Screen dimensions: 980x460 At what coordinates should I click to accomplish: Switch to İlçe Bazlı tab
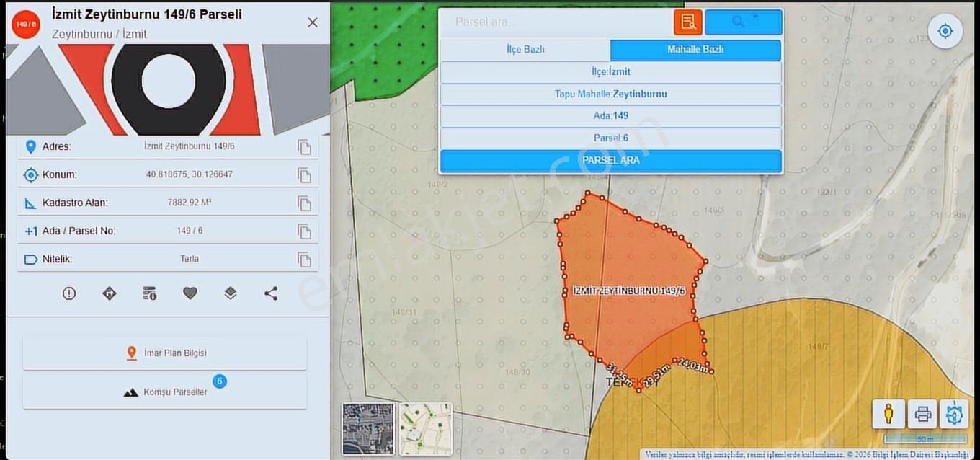tap(525, 50)
